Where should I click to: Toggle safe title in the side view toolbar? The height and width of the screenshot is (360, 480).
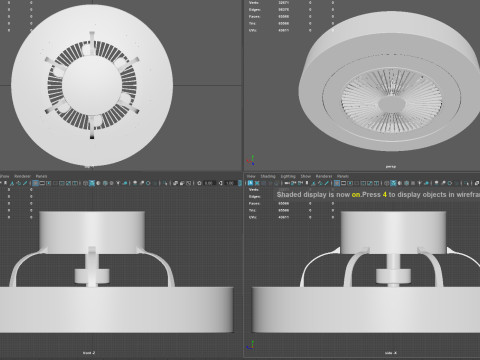[376, 183]
